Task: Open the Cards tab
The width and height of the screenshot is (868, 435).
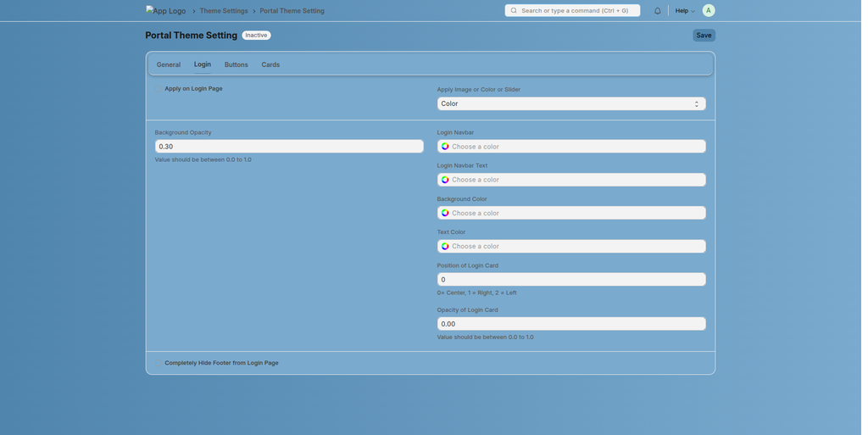Action: click(x=270, y=64)
